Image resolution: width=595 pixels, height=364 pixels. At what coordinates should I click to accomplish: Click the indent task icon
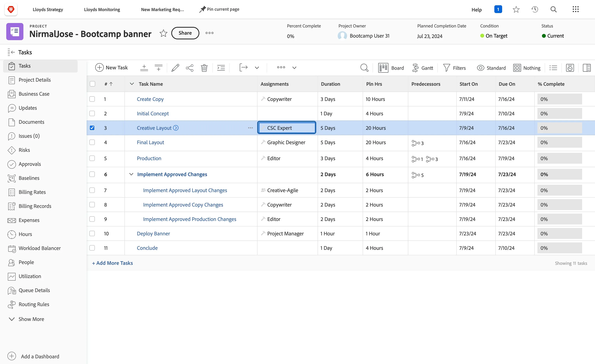[221, 68]
